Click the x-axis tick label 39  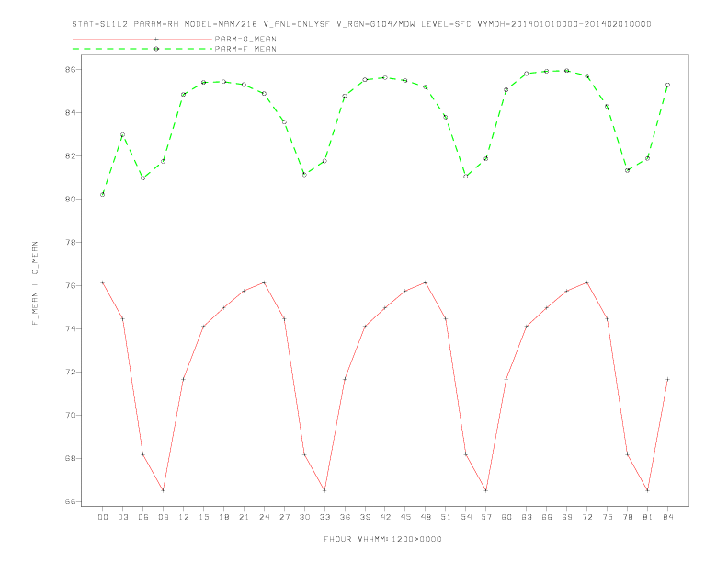[x=365, y=517]
